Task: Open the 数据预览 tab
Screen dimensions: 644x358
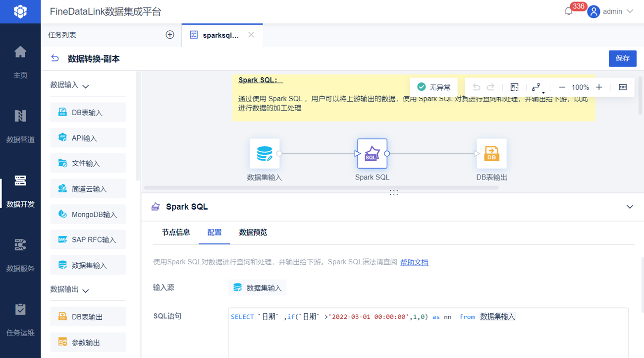Action: pos(253,232)
